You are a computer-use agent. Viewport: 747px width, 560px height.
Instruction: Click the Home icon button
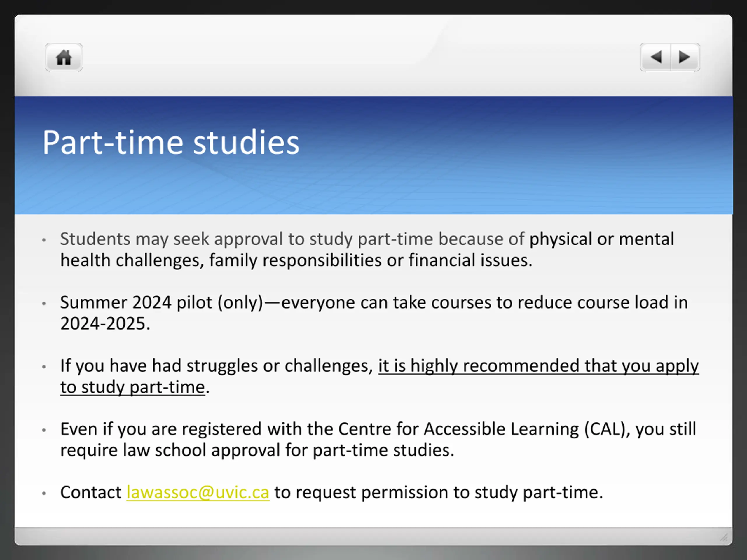64,57
